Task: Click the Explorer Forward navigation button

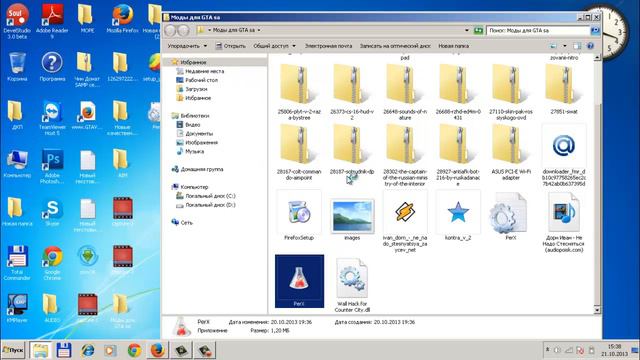Action: click(x=184, y=30)
